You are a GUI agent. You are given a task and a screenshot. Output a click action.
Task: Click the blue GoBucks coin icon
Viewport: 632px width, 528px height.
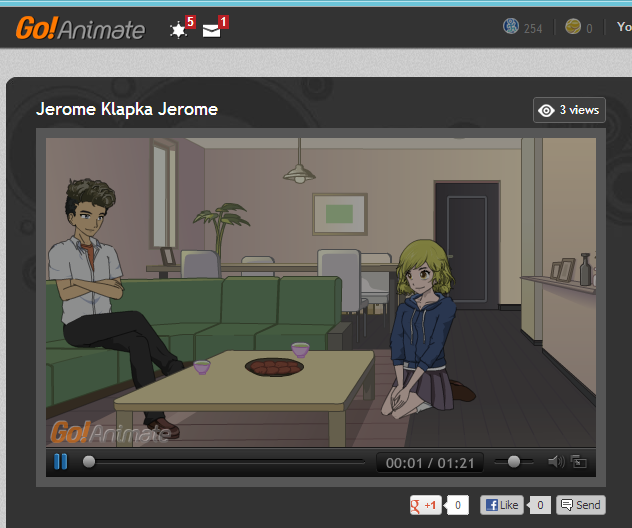511,26
